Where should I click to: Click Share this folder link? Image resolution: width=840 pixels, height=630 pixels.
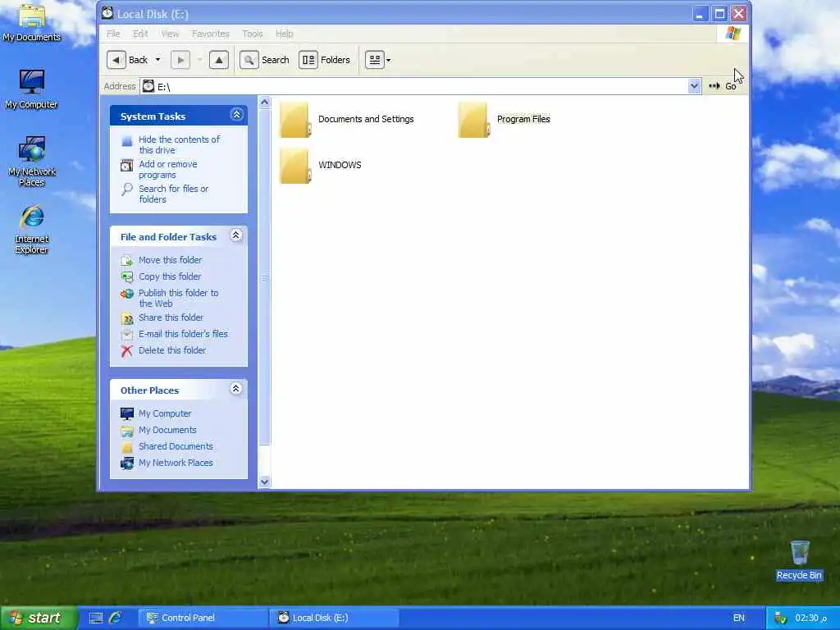(171, 317)
